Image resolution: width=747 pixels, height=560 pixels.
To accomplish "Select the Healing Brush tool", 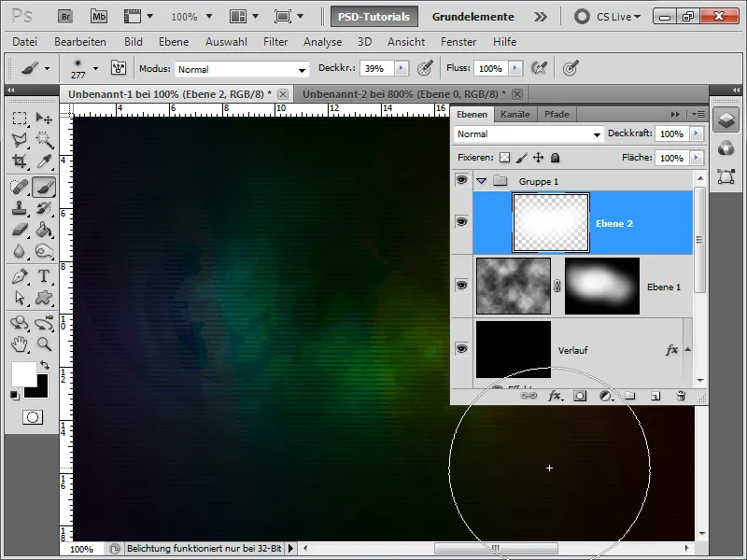I will click(20, 187).
